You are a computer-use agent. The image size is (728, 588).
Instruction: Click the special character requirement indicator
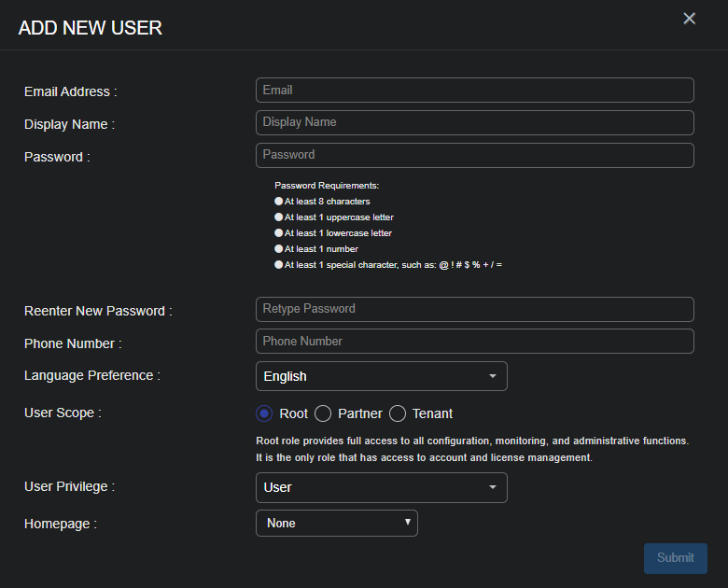click(278, 265)
